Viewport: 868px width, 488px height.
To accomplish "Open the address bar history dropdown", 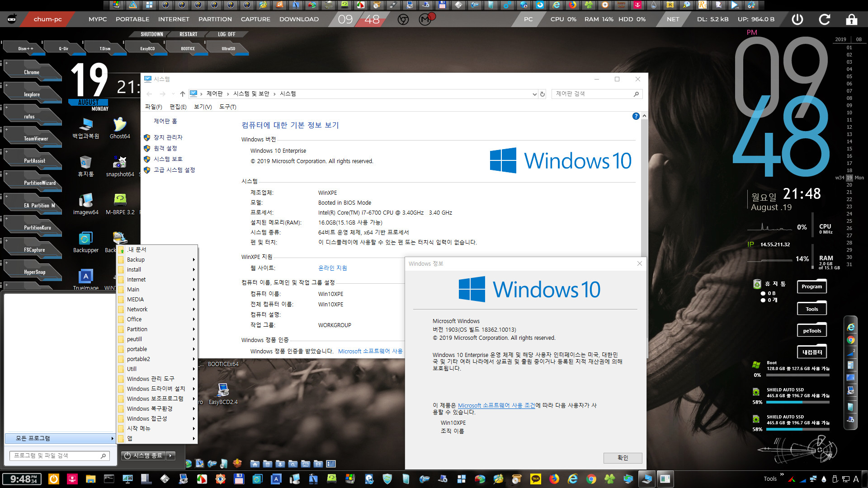I will point(534,94).
